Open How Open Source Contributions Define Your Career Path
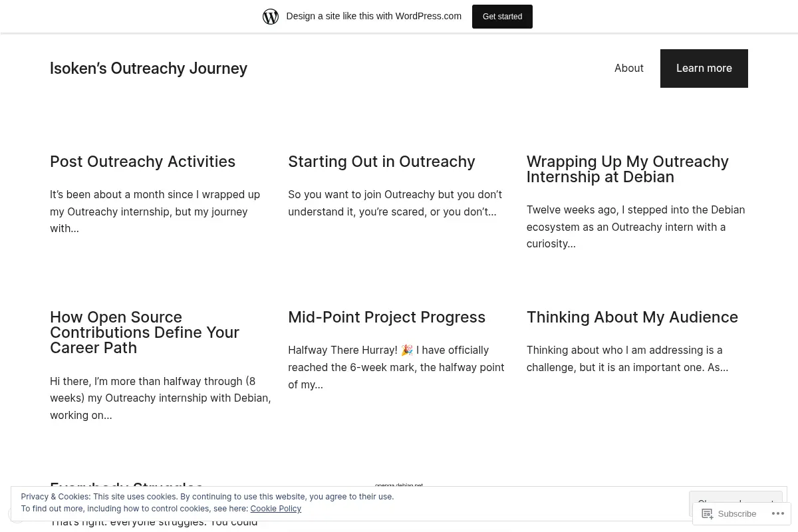798x532 pixels. click(144, 332)
